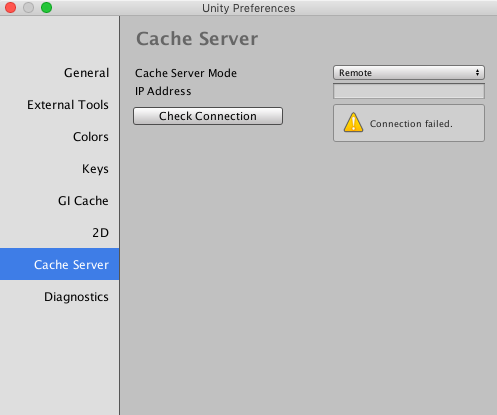
Task: Select the General preferences section
Action: (x=86, y=73)
